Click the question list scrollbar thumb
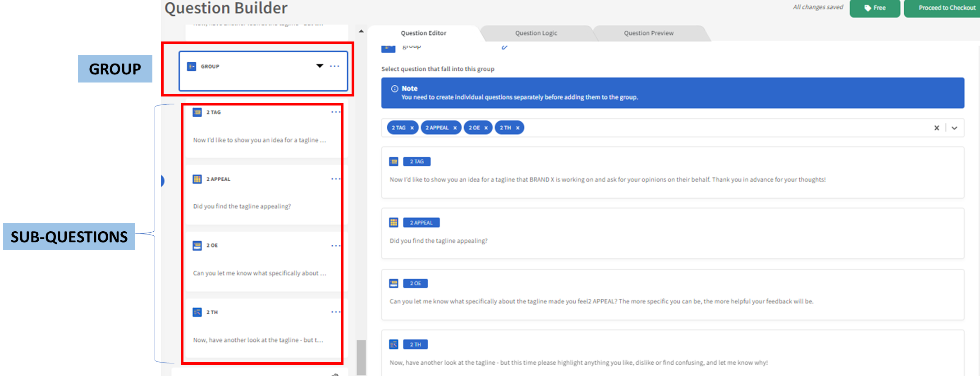The width and height of the screenshot is (980, 376). 361,357
